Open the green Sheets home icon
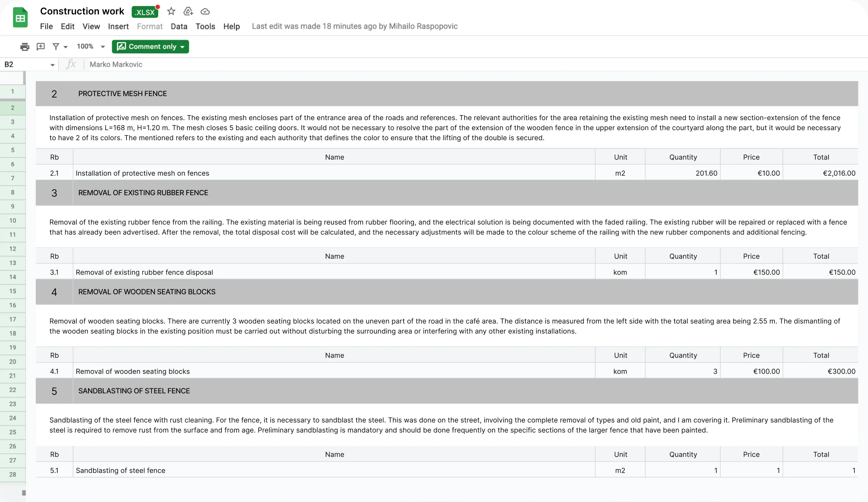Viewport: 868px width, 502px height. [x=20, y=17]
